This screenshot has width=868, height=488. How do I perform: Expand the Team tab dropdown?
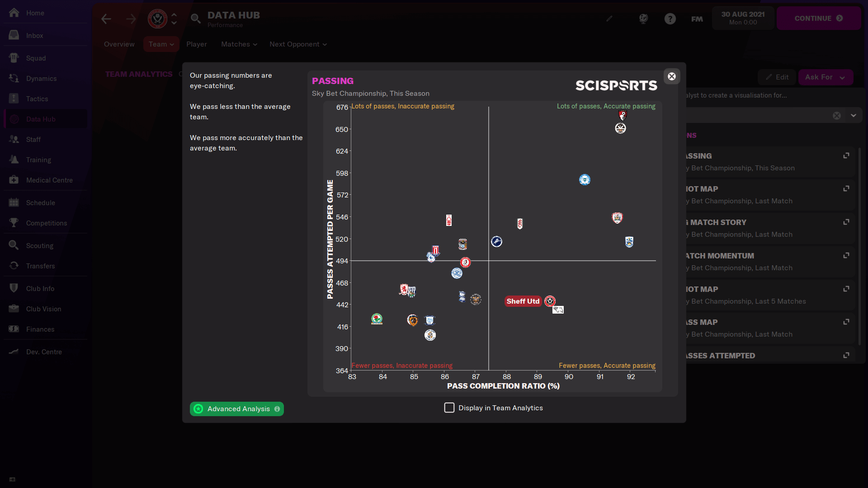[161, 44]
